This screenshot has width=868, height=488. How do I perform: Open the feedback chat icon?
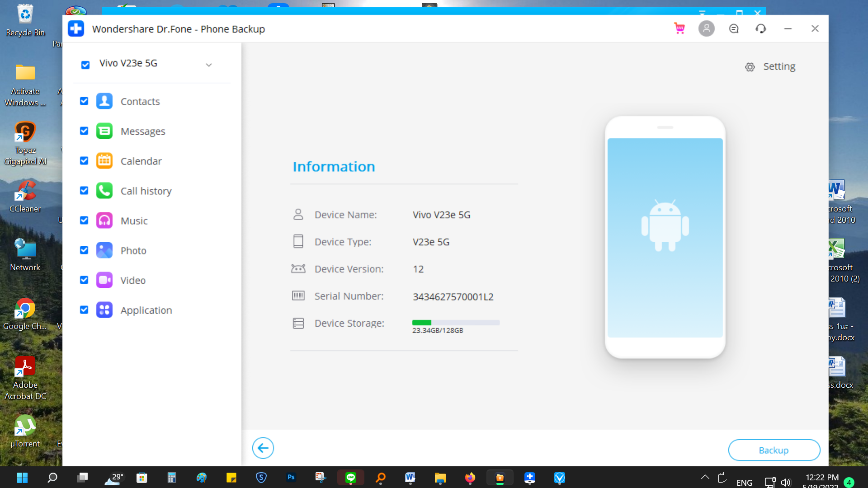pyautogui.click(x=733, y=29)
